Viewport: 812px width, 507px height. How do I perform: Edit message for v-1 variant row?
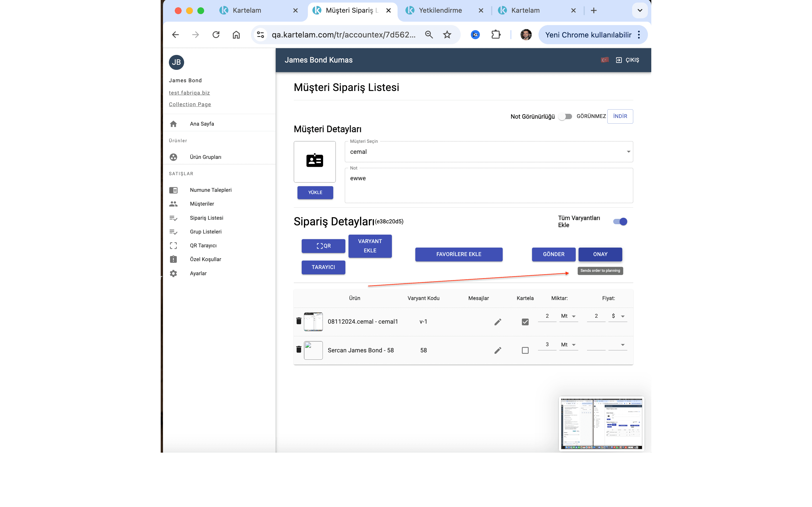click(498, 322)
